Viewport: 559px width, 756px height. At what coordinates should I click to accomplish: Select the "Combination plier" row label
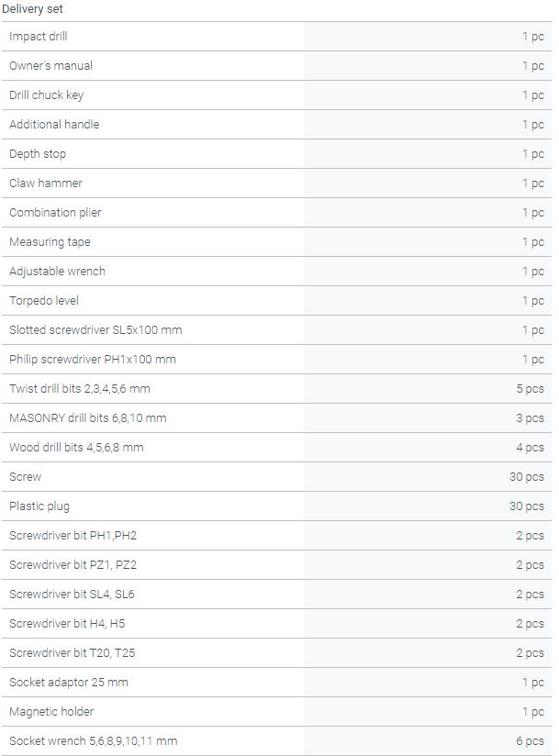click(x=55, y=213)
